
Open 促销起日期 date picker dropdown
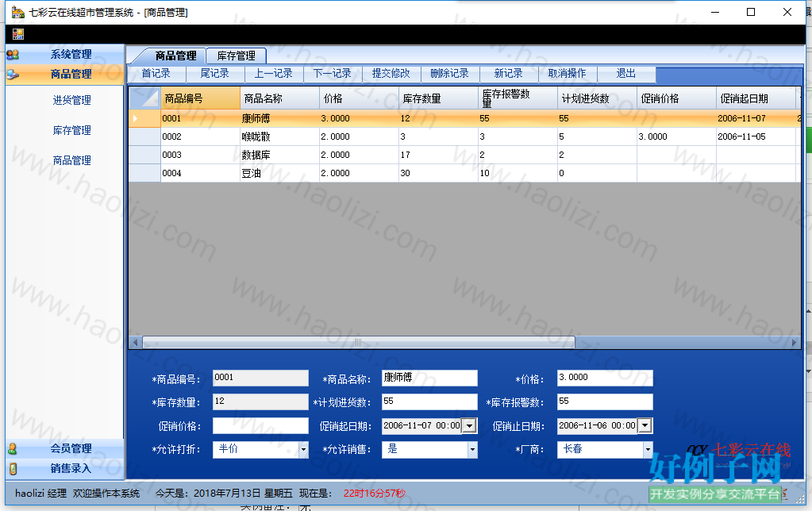coord(469,425)
